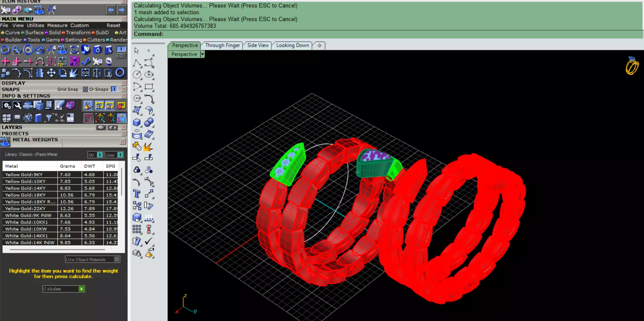644x321 pixels.
Task: Click the Metal Weights scale icon in Icon History
Action: pos(39,10)
